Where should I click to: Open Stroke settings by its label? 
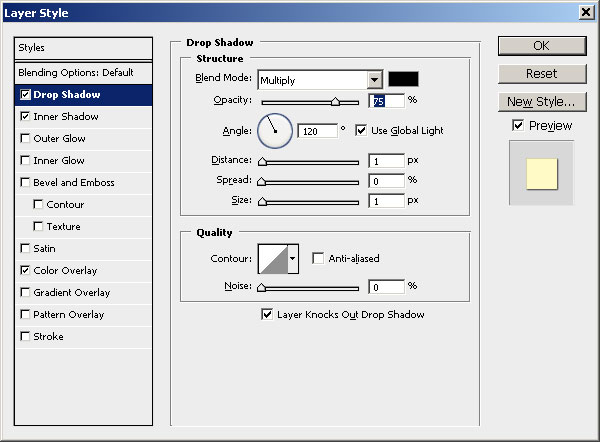click(49, 337)
